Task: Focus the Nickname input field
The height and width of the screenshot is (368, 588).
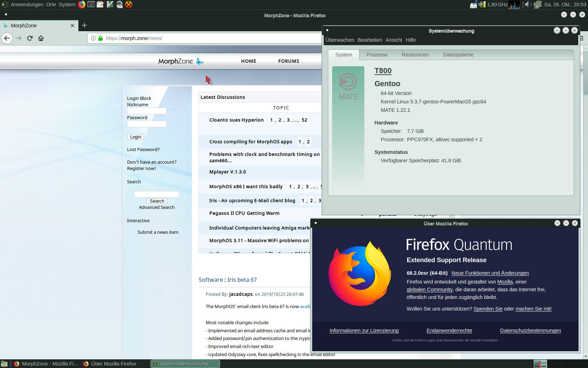Action: [147, 111]
